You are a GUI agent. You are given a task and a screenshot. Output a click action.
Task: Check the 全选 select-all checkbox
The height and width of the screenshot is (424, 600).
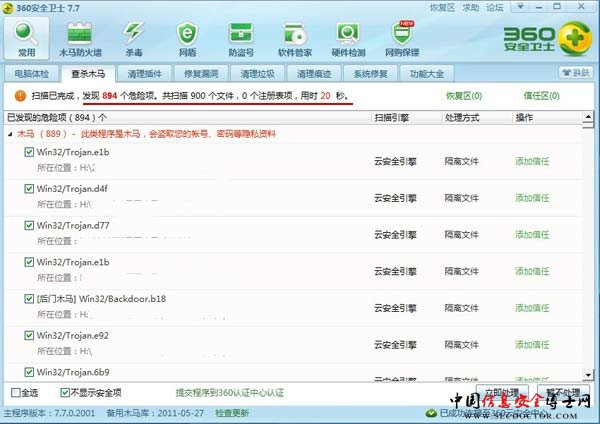point(16,393)
